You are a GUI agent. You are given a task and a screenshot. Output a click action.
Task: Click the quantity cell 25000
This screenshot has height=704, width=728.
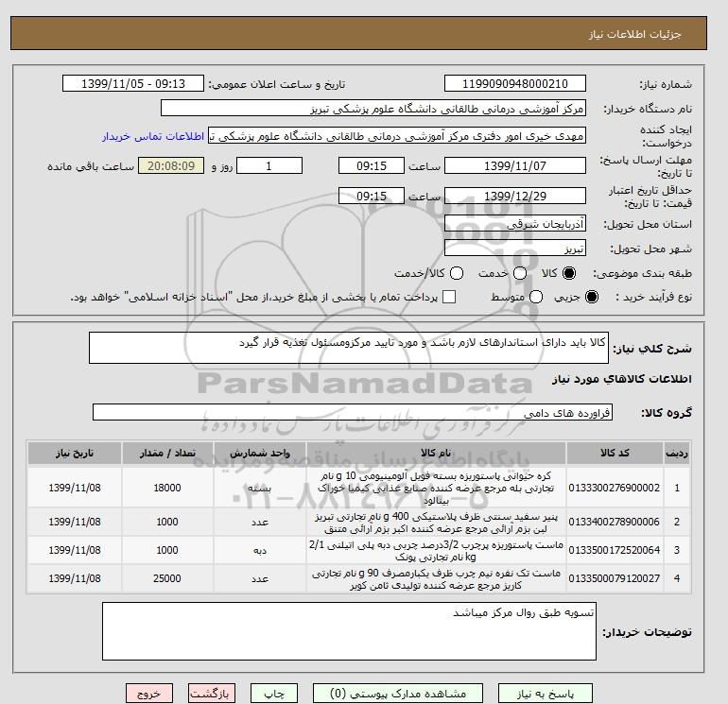(x=167, y=578)
